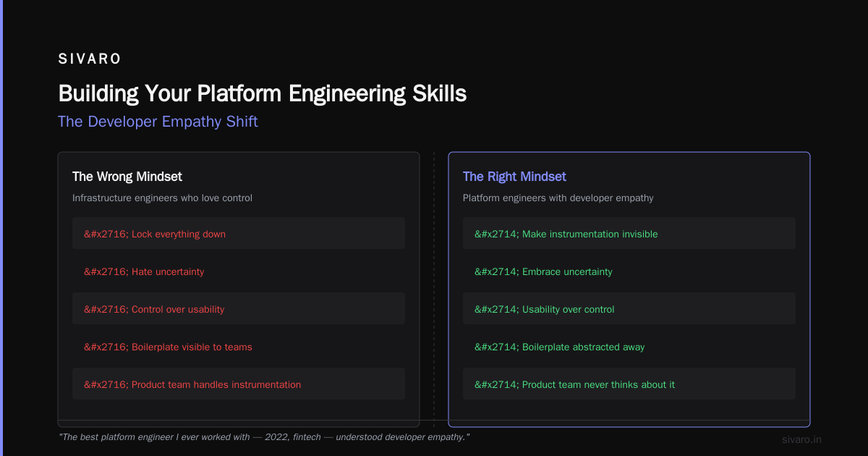The image size is (868, 456).
Task: Click "The Wrong Mindset" card heading
Action: coord(127,177)
